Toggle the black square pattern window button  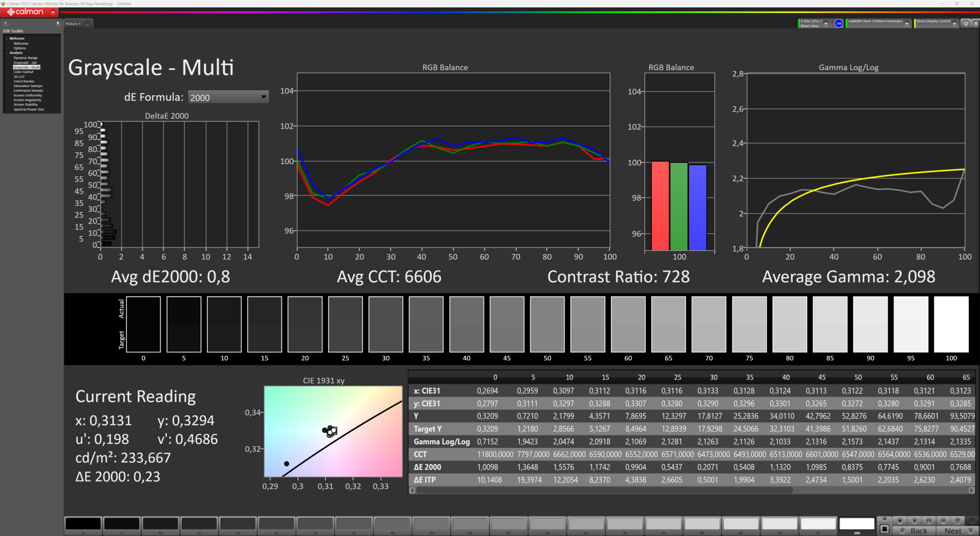[885, 529]
